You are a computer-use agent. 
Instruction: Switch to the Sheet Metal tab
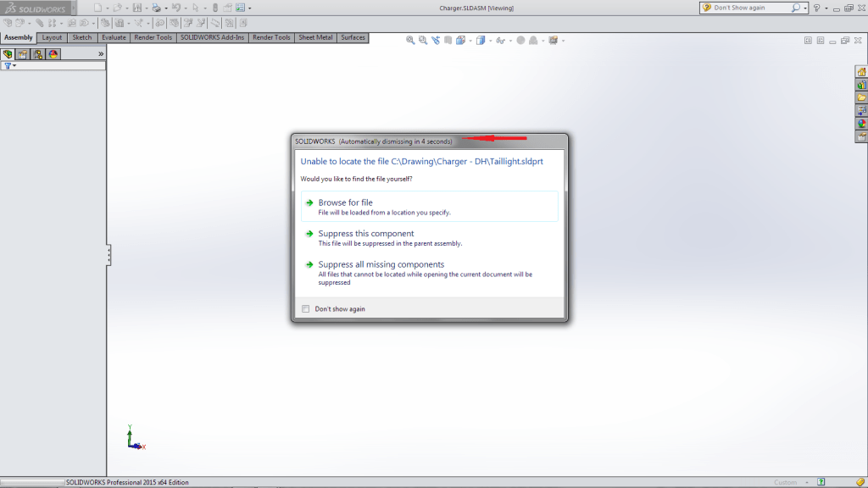(315, 37)
